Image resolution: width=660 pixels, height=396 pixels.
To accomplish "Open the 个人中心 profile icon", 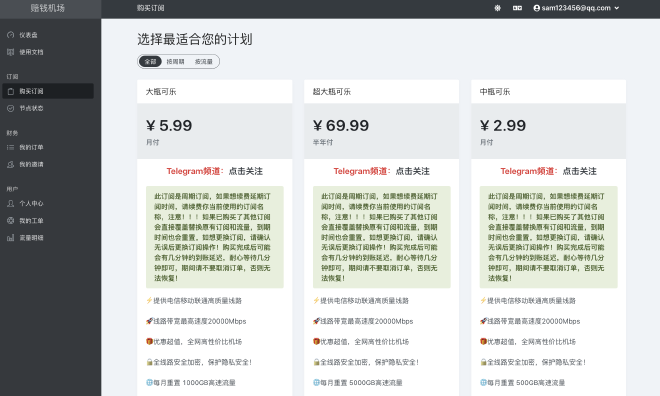I will click(x=11, y=203).
